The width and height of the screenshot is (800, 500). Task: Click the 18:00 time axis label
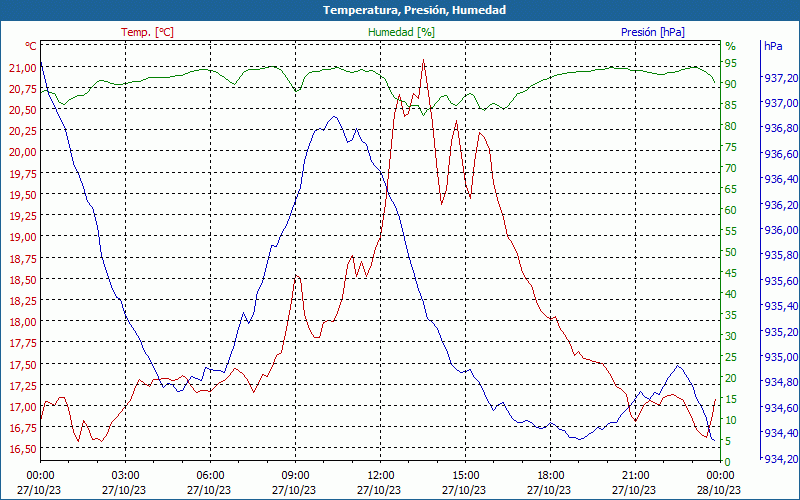550,476
